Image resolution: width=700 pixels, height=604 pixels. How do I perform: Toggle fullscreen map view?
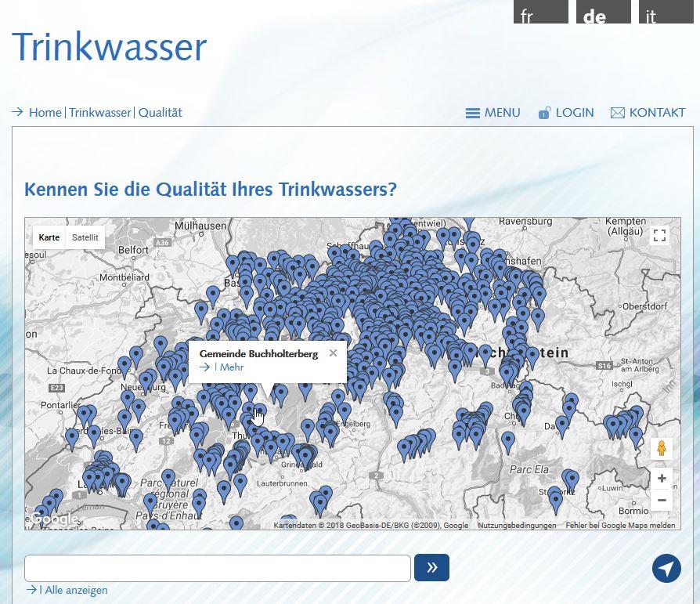pos(659,236)
